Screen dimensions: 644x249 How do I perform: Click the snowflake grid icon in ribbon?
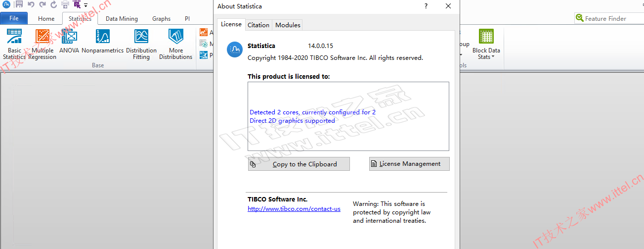click(204, 44)
